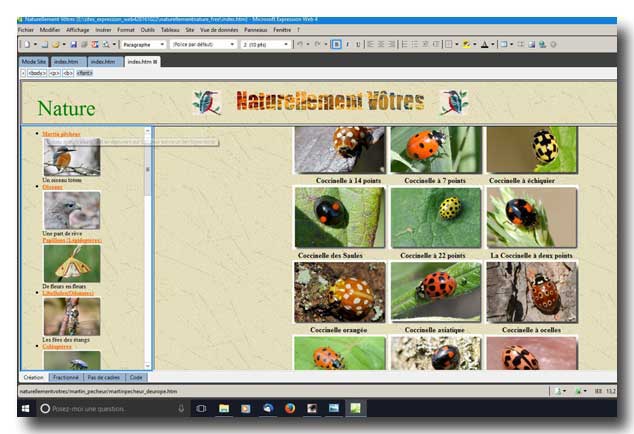The image size is (634, 434).
Task: Align text left in toolbar
Action: tap(370, 44)
